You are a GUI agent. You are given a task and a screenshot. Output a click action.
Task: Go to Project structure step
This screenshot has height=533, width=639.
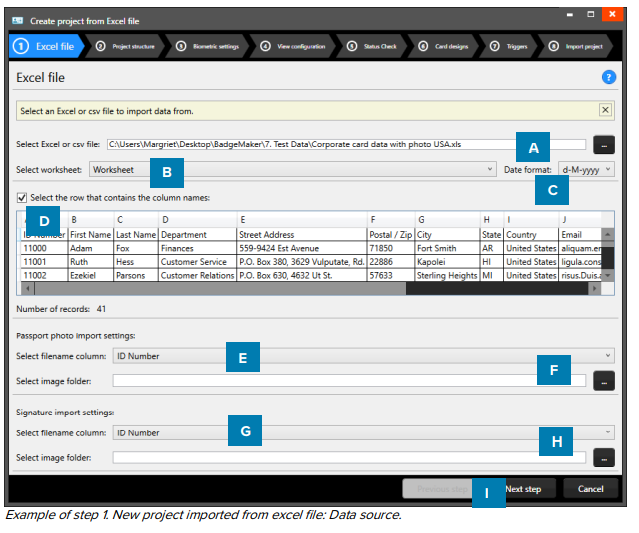(127, 46)
